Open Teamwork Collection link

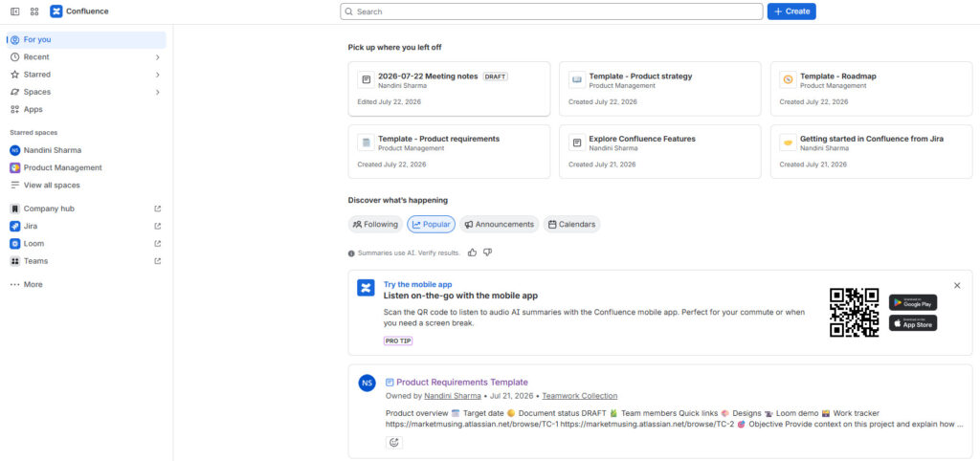pyautogui.click(x=579, y=396)
